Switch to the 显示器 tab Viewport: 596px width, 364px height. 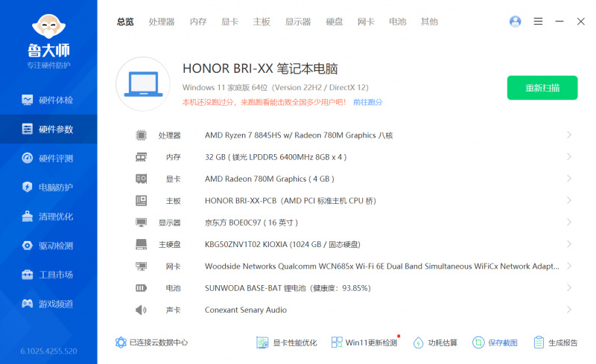[x=298, y=22]
